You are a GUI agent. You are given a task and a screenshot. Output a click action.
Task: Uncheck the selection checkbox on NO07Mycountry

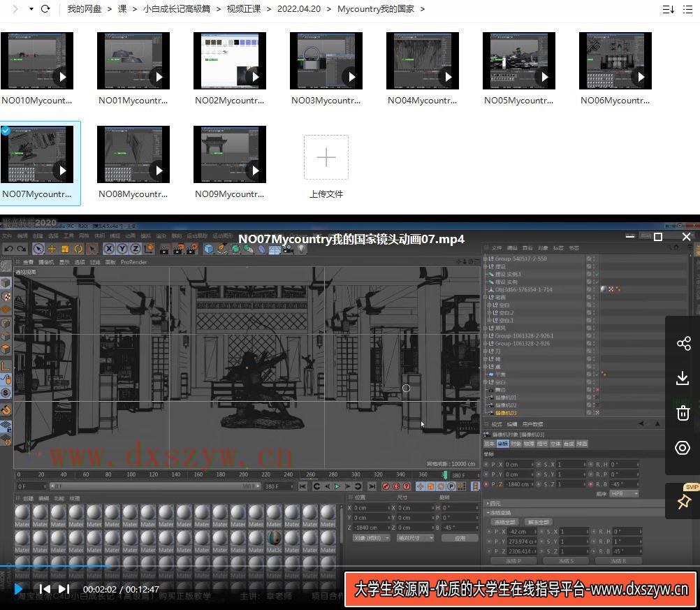[6, 131]
